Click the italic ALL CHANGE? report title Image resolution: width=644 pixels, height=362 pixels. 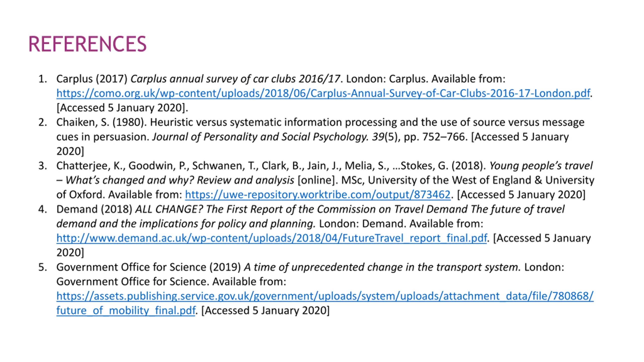click(x=350, y=209)
